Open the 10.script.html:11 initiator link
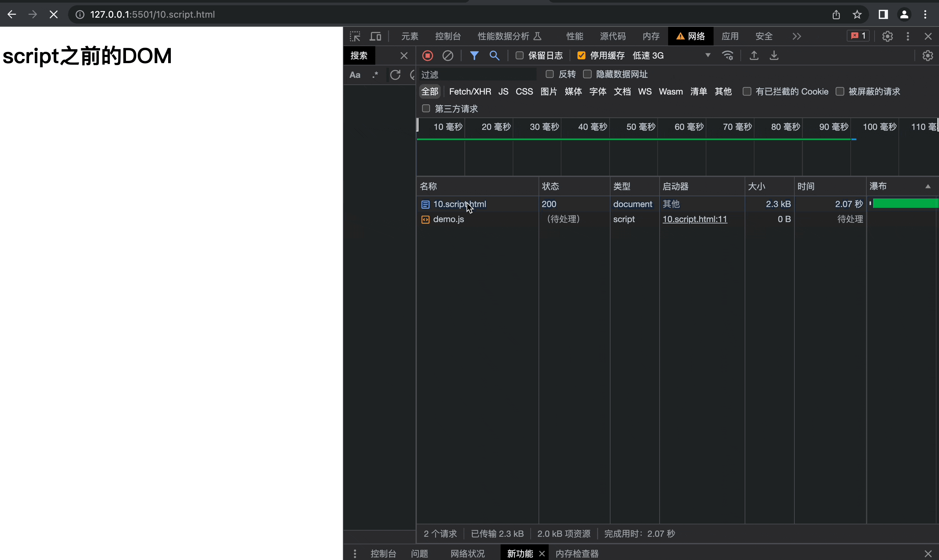 click(695, 219)
